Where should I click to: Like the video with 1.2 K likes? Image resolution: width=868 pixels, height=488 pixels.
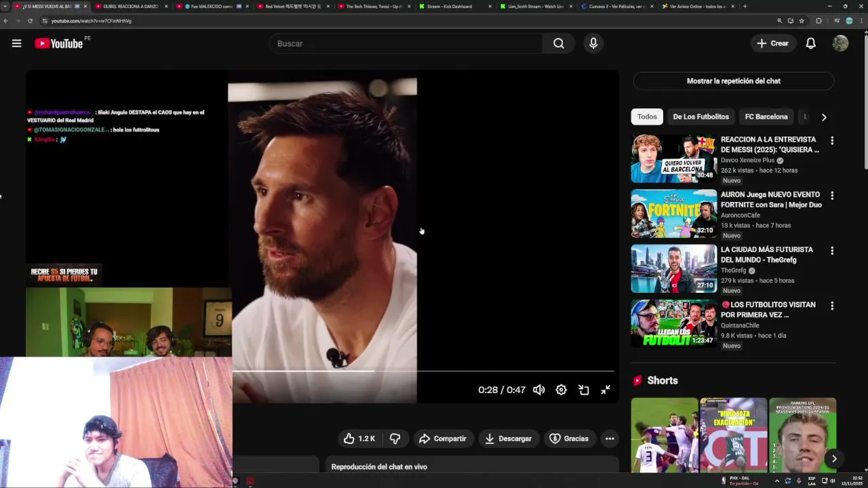[359, 439]
